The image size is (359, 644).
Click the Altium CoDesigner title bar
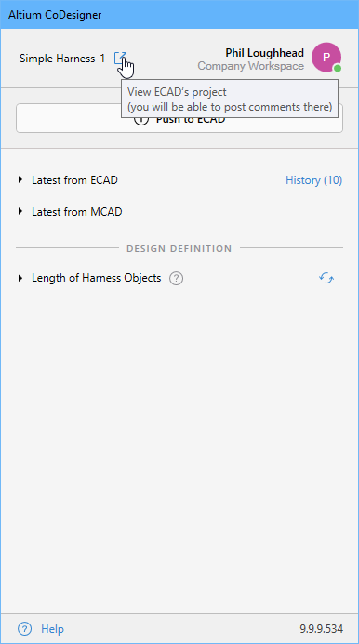[x=179, y=15]
